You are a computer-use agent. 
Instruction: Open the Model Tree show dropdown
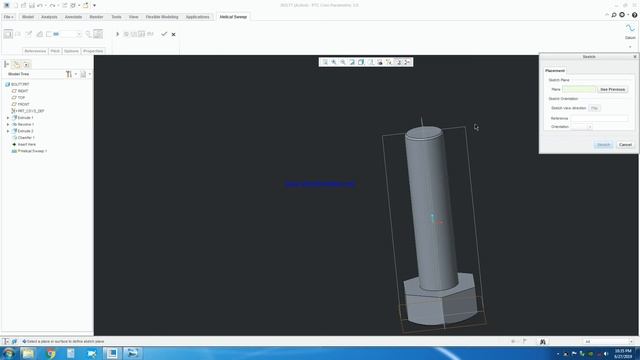click(x=85, y=74)
